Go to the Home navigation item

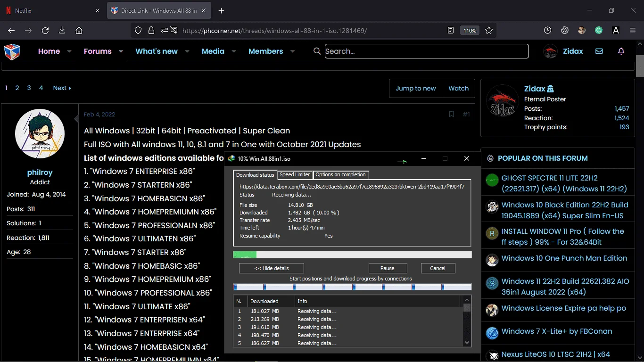pyautogui.click(x=49, y=51)
